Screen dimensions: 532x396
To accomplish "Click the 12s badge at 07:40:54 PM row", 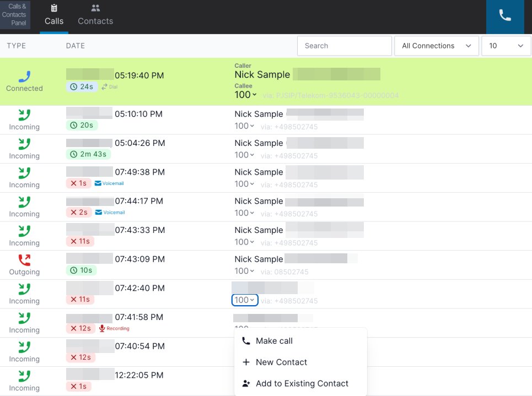I will coord(80,357).
